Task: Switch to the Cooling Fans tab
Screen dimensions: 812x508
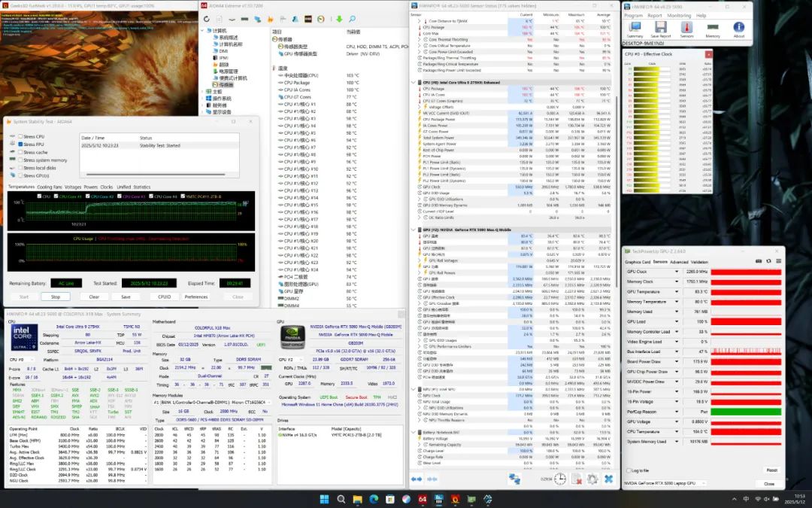Action: (x=49, y=187)
